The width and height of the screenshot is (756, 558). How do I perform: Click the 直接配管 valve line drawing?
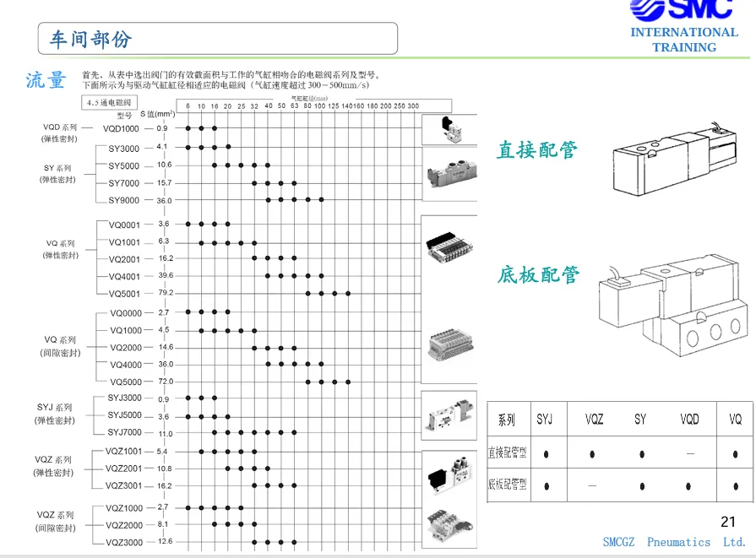click(675, 159)
